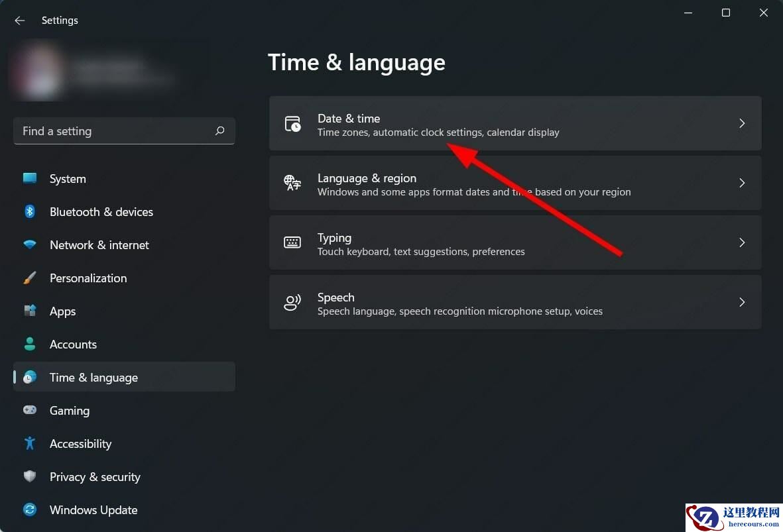The width and height of the screenshot is (783, 532).
Task: Click the Accounts person icon
Action: point(30,344)
